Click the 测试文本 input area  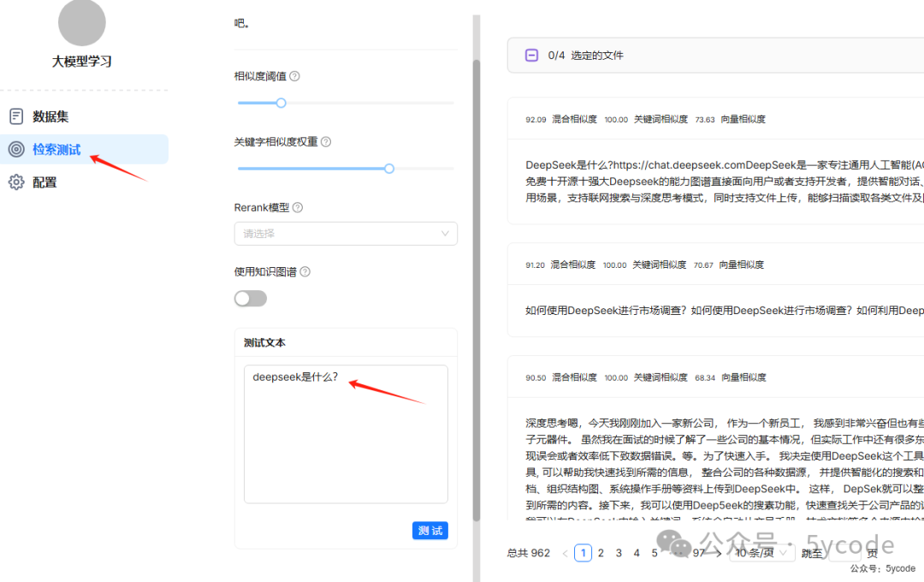click(x=346, y=434)
